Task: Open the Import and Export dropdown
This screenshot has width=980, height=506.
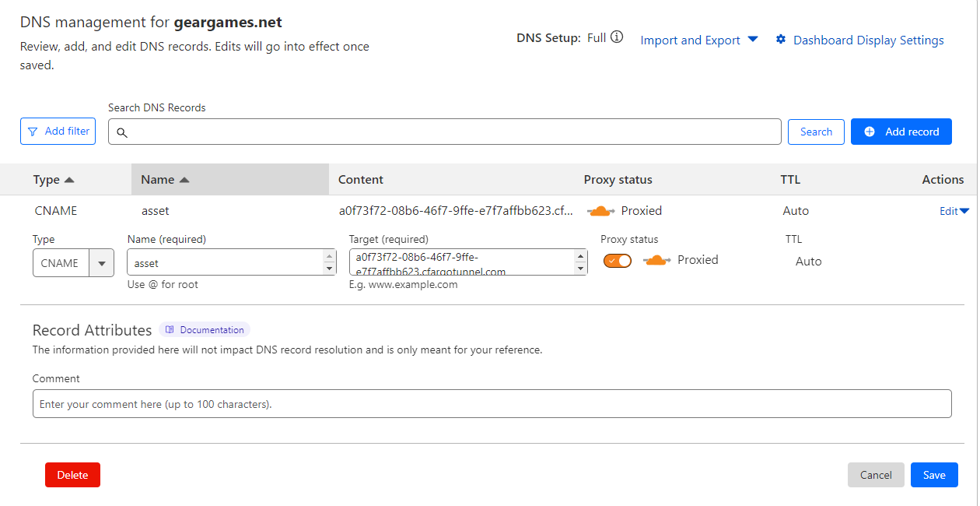Action: click(698, 40)
